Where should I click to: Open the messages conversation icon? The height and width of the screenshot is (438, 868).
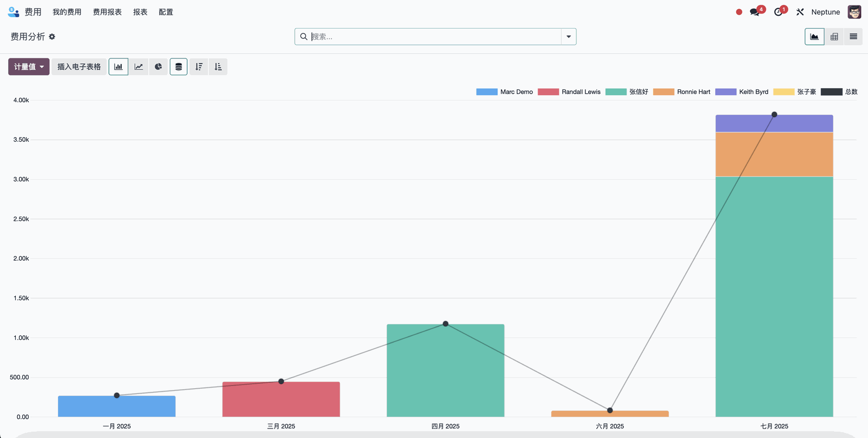pyautogui.click(x=755, y=12)
